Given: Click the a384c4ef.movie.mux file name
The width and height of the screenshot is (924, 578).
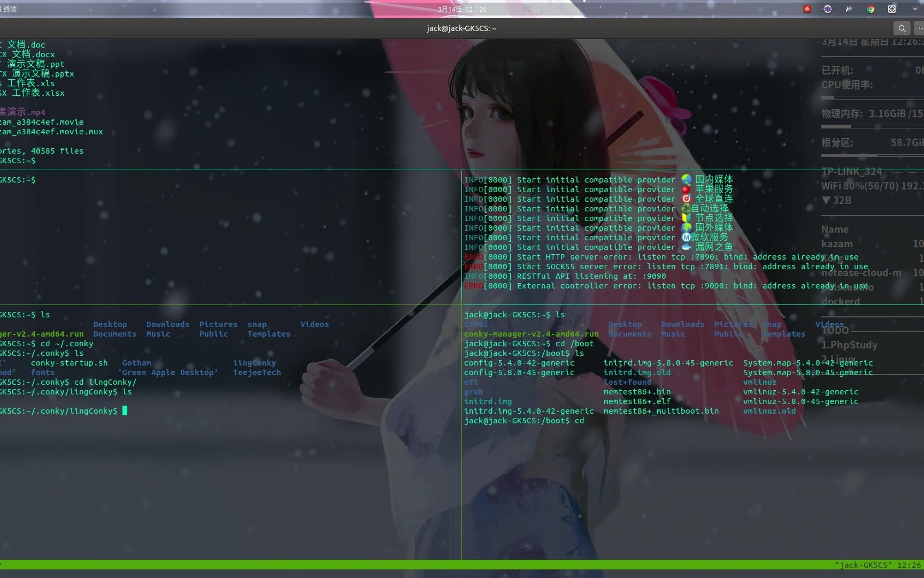Looking at the screenshot, I should point(51,132).
